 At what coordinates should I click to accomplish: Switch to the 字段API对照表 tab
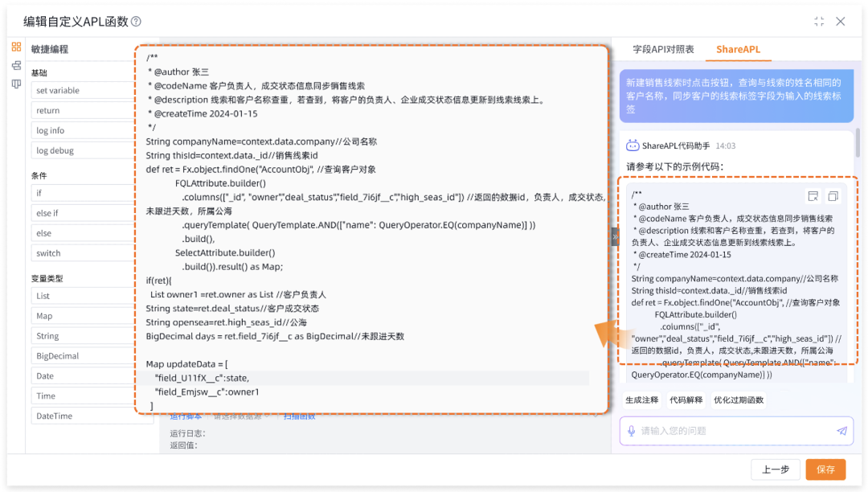point(663,50)
